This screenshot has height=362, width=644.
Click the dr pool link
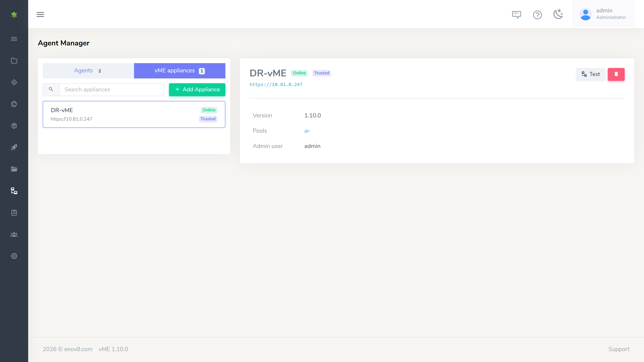[x=307, y=131]
